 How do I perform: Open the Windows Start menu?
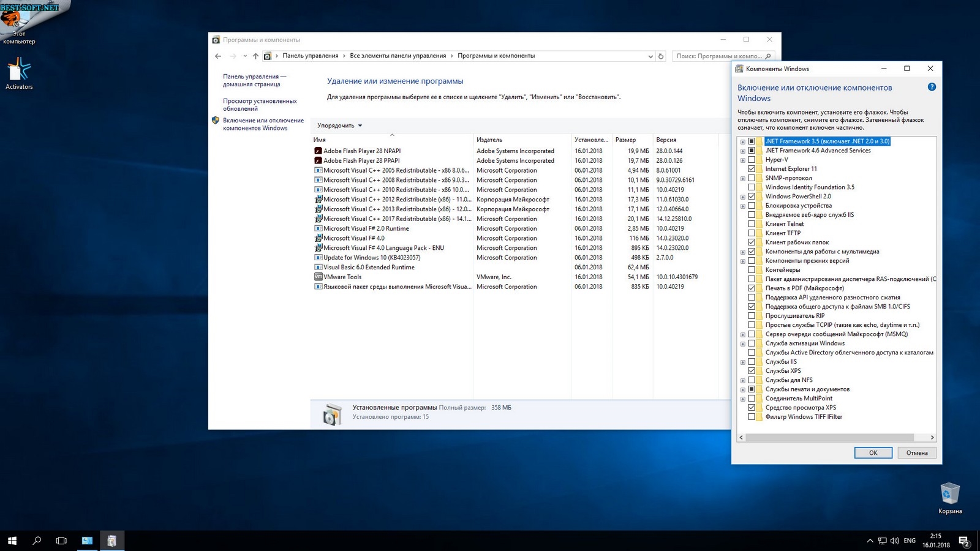[12, 541]
